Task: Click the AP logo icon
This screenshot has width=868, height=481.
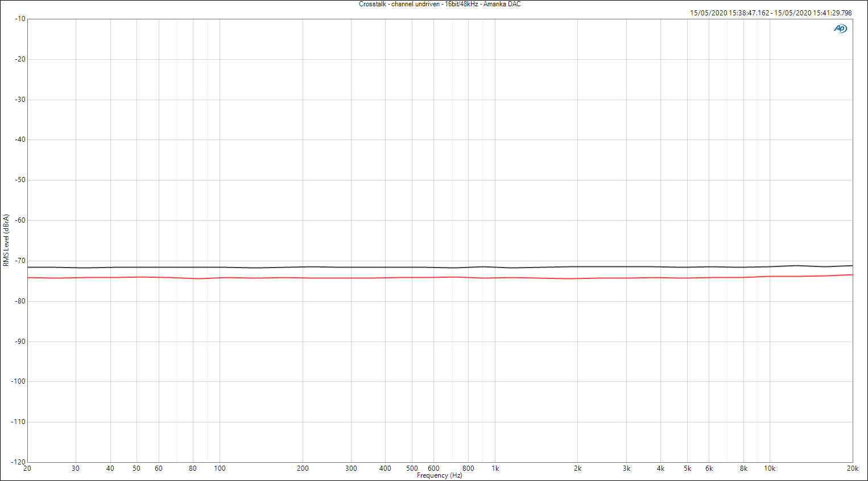Action: tap(840, 28)
